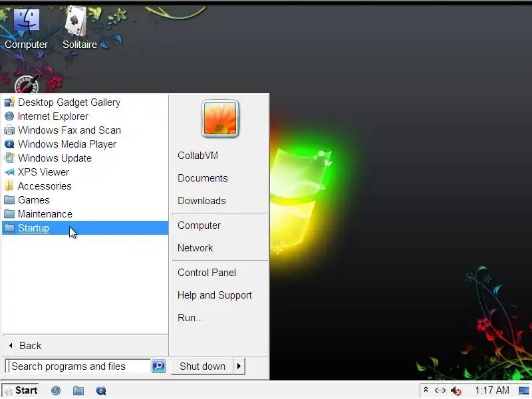Click the search magnifier button
Screen dimensions: 532x399
(158, 366)
